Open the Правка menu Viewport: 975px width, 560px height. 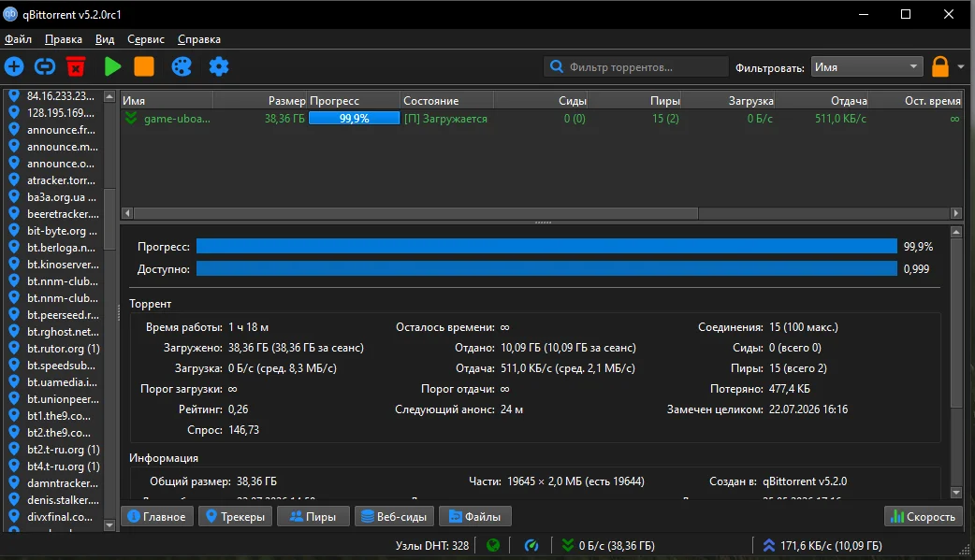64,39
